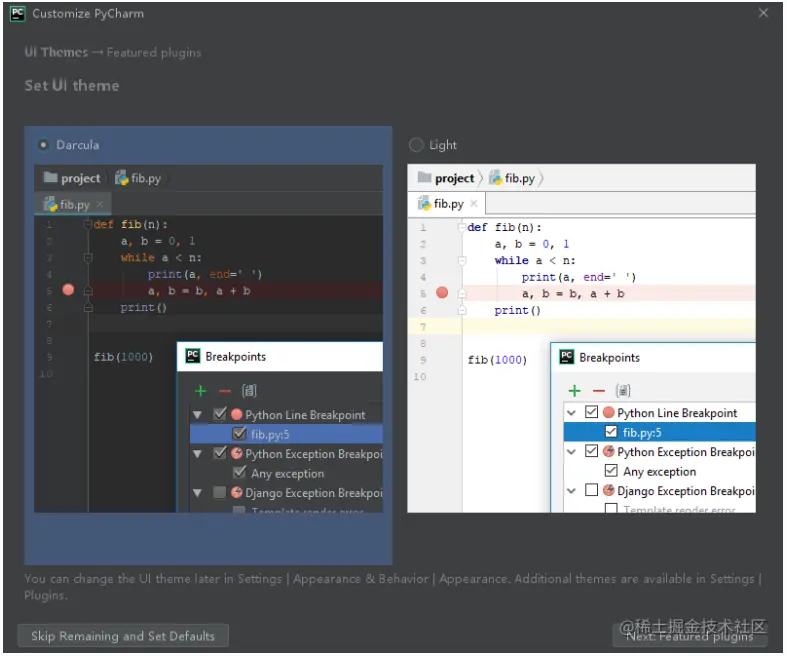
Task: Click PyCharm icon in Light Breakpoints title
Action: [567, 357]
